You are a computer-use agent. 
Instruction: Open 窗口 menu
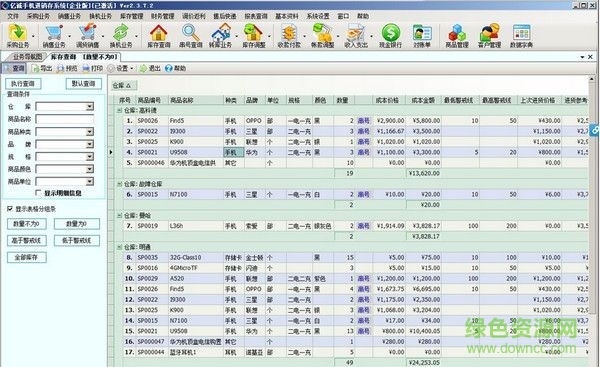pos(343,16)
